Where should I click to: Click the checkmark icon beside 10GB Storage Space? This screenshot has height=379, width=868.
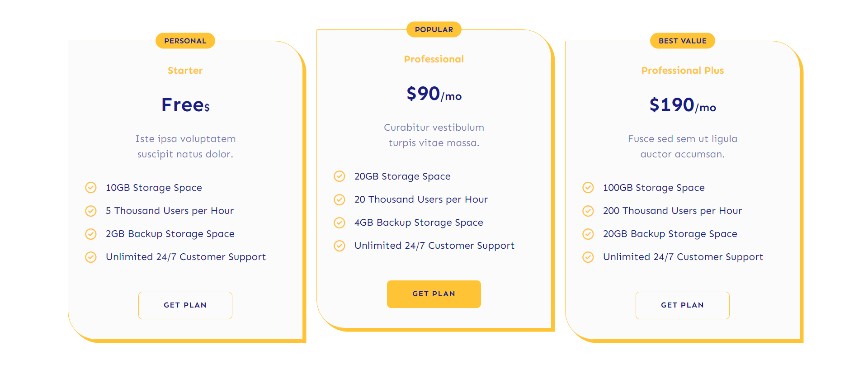(91, 188)
